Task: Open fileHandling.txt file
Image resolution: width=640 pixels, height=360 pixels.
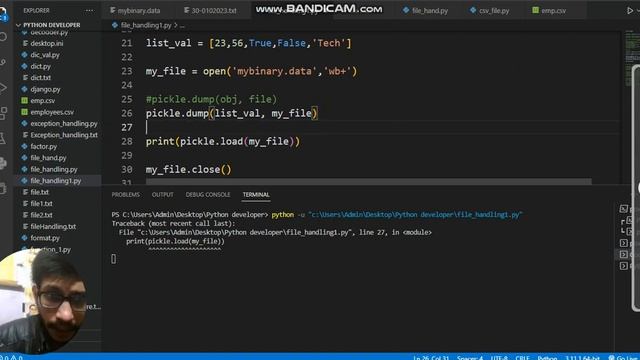Action: tap(53, 226)
